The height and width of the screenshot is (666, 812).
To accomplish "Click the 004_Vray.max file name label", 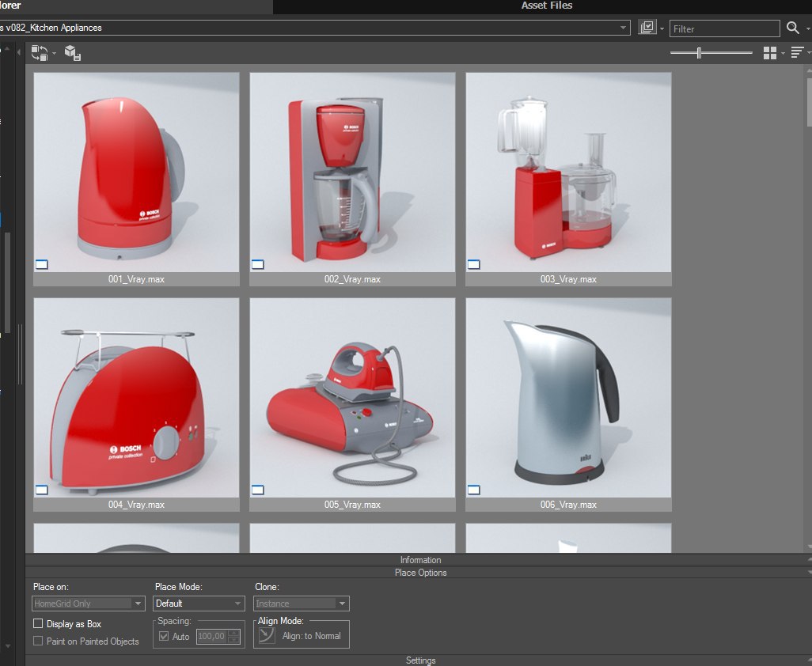I will 136,505.
